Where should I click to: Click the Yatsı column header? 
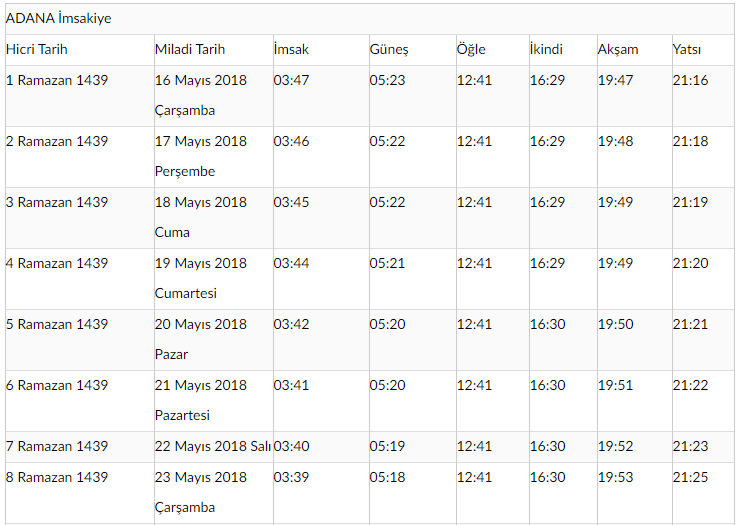[x=687, y=50]
